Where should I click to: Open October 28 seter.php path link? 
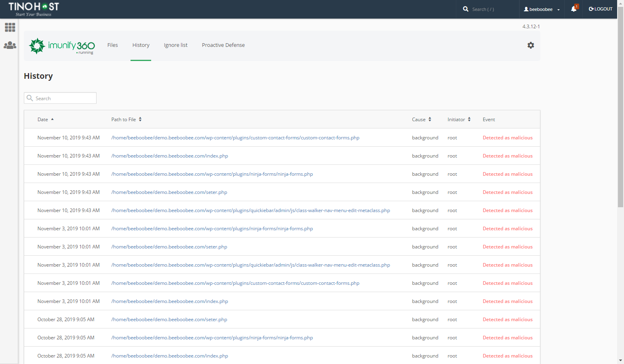[x=169, y=320]
